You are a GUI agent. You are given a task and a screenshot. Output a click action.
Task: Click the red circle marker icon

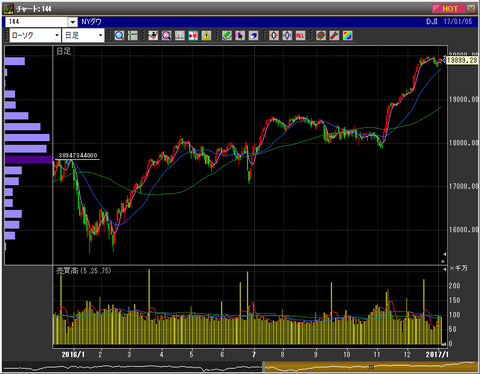point(274,35)
